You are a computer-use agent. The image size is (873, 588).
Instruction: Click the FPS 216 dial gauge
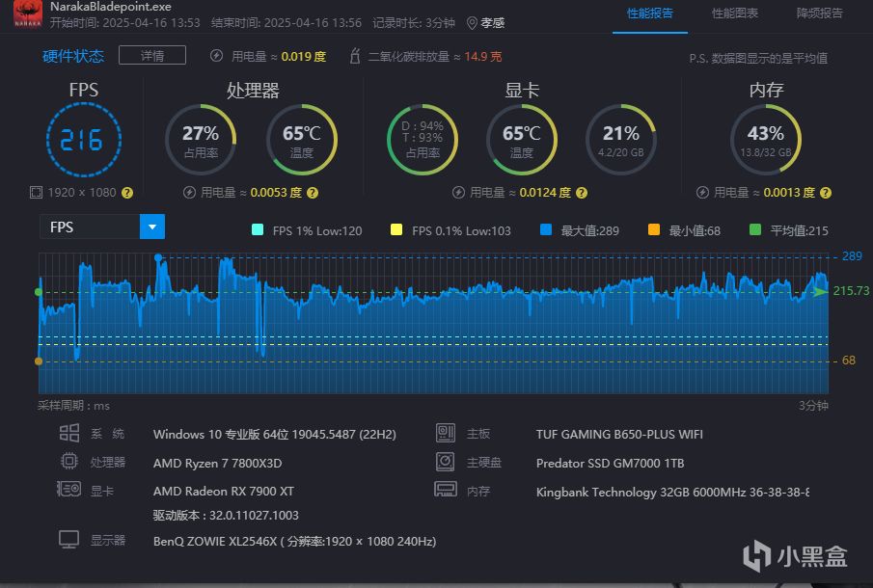tap(84, 140)
